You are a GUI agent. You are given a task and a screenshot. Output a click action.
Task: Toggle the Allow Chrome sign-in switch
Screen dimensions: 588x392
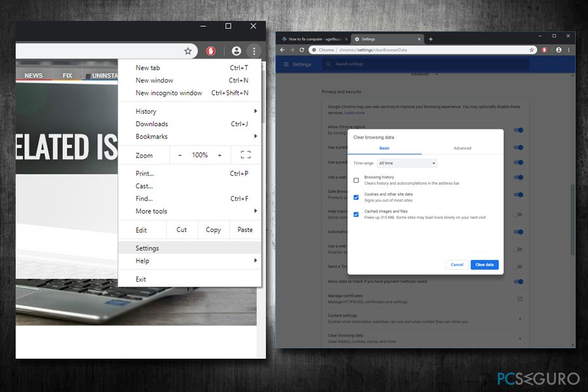click(x=518, y=130)
